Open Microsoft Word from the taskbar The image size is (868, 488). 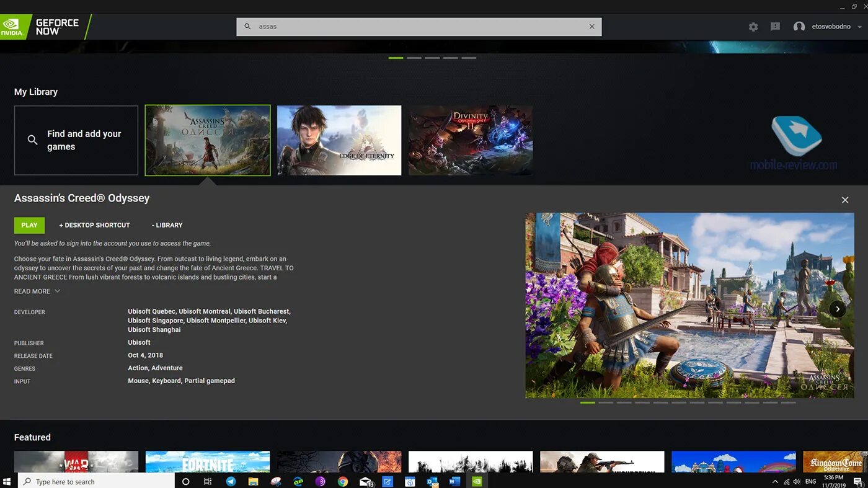pyautogui.click(x=454, y=481)
